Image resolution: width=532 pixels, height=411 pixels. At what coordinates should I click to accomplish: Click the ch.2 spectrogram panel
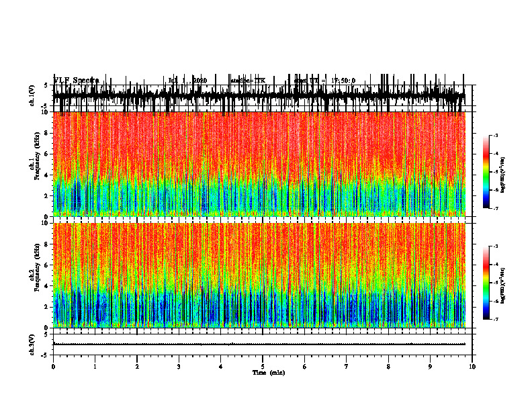tap(259, 275)
